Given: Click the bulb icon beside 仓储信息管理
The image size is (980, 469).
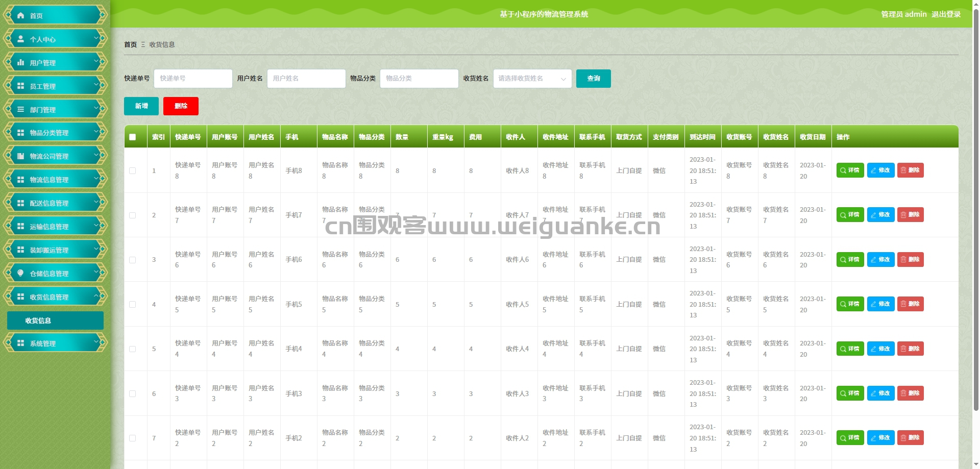Looking at the screenshot, I should (x=20, y=273).
